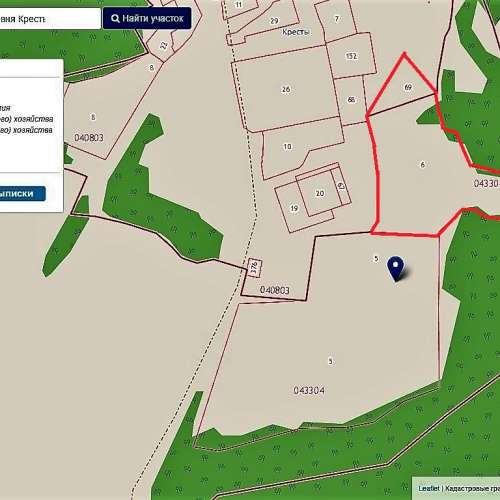Select parcel 20 on the map
The height and width of the screenshot is (500, 500).
point(320,193)
